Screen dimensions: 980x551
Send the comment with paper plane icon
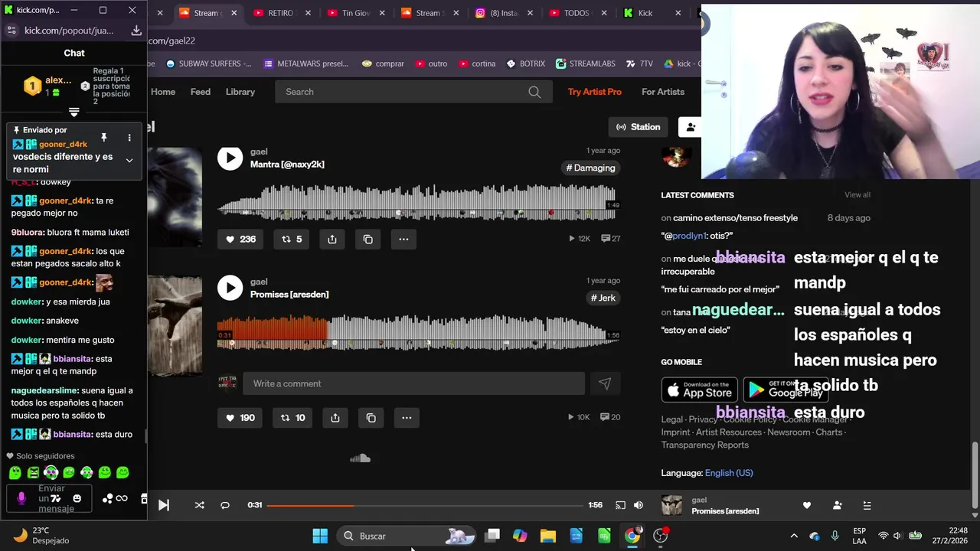coord(605,384)
